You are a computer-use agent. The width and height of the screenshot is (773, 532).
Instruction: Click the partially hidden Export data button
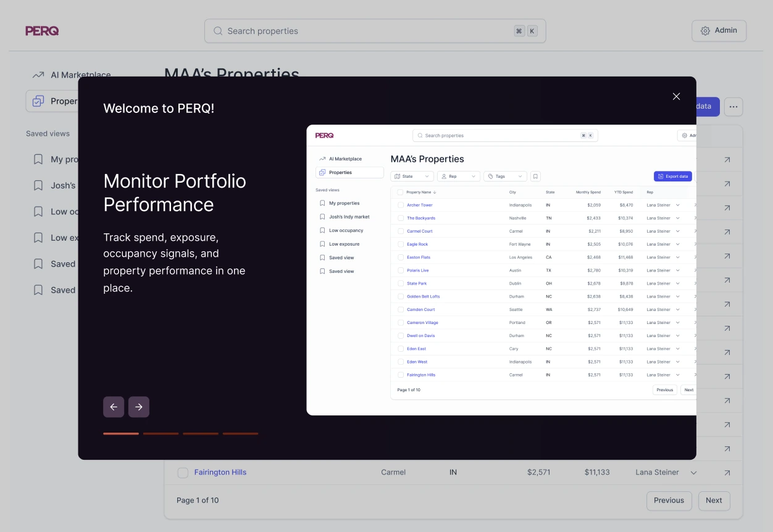tap(708, 107)
